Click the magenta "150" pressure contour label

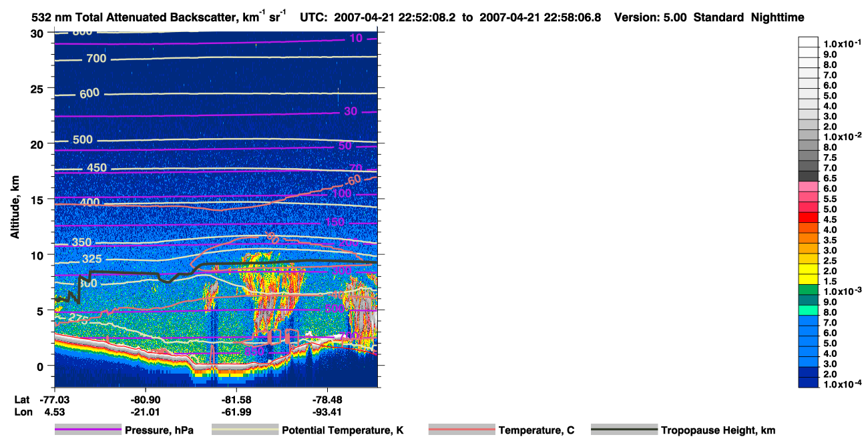(x=335, y=221)
